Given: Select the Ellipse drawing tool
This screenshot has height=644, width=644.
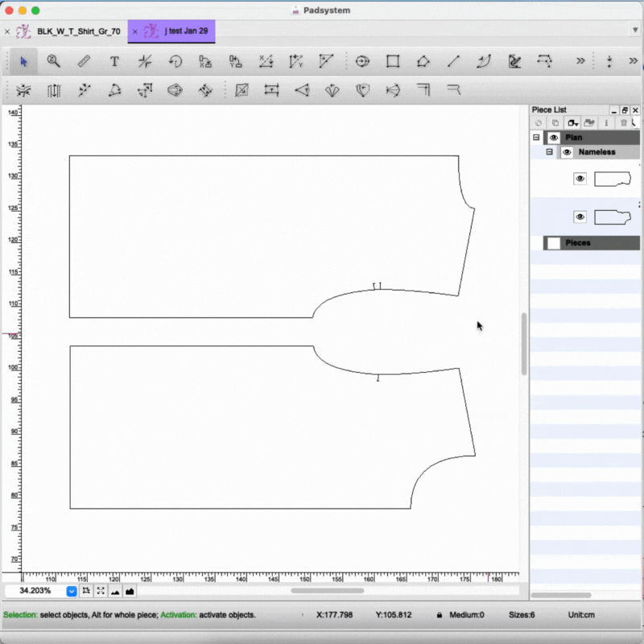Looking at the screenshot, I should tap(362, 62).
